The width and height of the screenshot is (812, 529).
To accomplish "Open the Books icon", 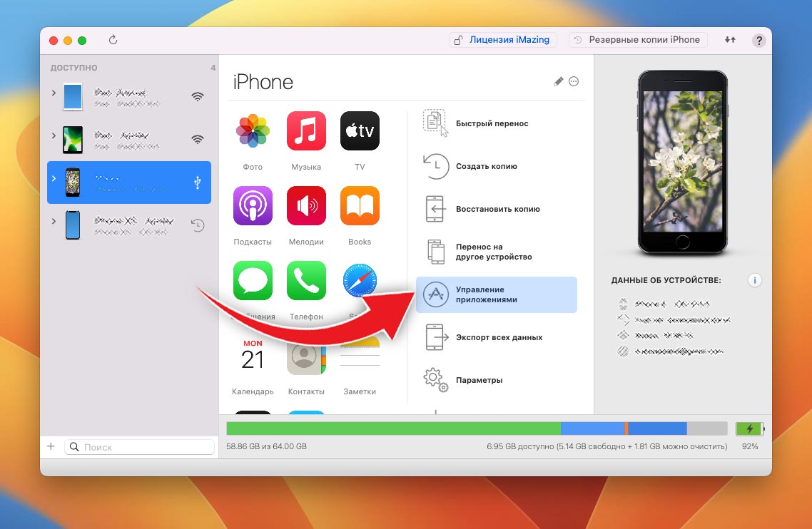I will tap(360, 205).
